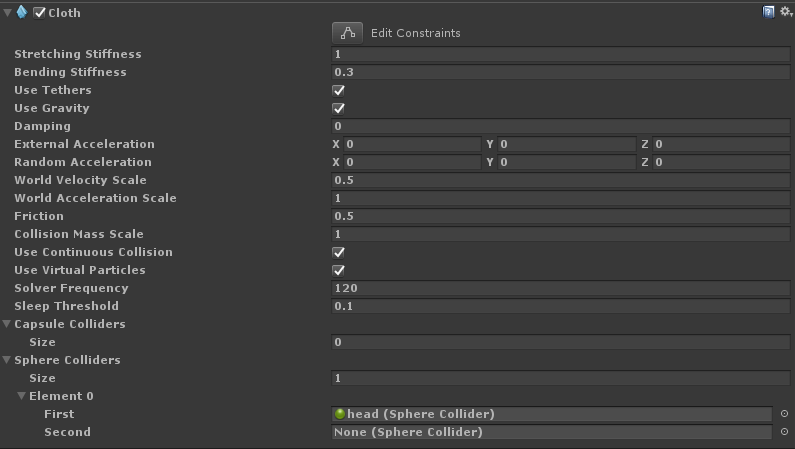Open the Cloth component help icon

769,12
